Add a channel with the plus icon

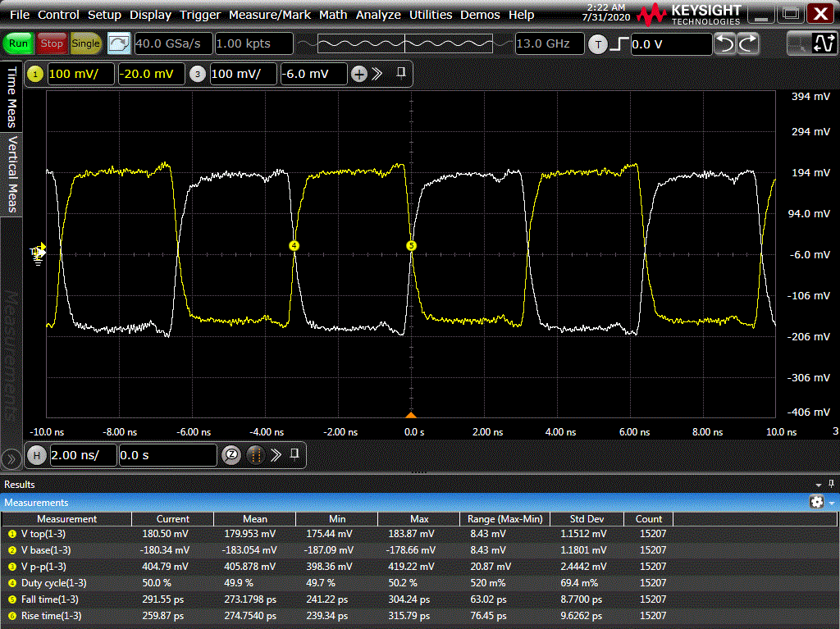click(x=359, y=74)
